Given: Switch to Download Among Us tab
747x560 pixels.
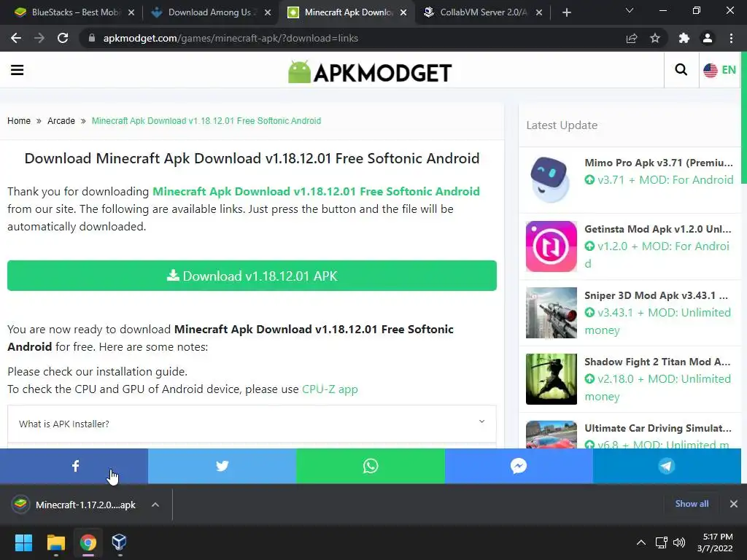Looking at the screenshot, I should coord(209,12).
